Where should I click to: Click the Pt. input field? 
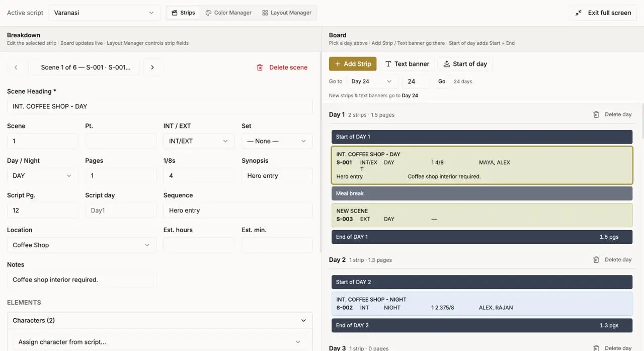point(121,141)
